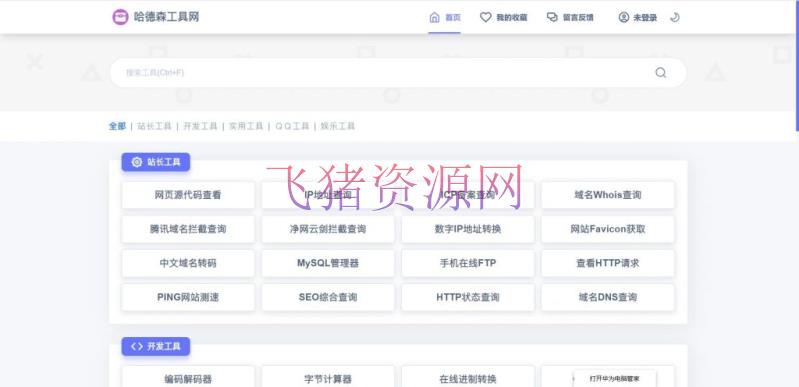Image resolution: width=799 pixels, height=387 pixels.
Task: Open the MySQL管理器 tool
Action: tap(328, 263)
